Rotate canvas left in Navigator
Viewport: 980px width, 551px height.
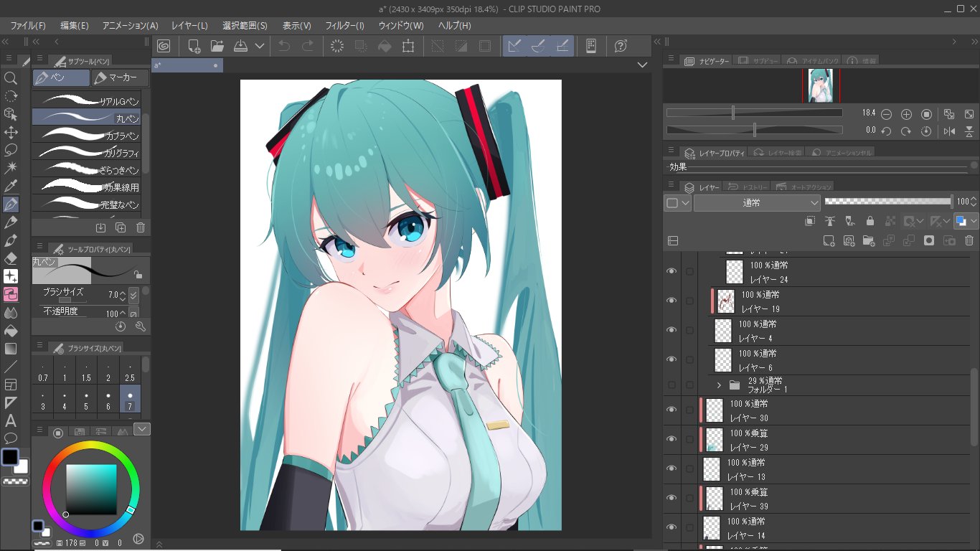[886, 131]
